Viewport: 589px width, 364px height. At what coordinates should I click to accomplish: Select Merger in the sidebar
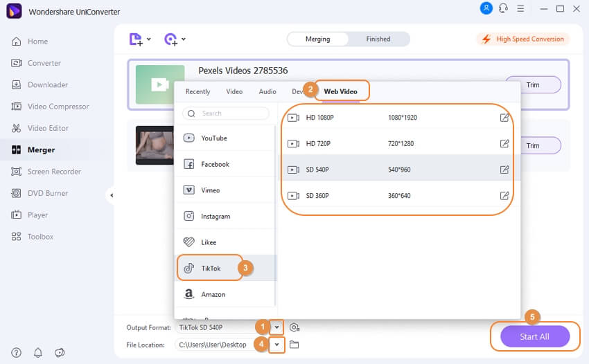pos(33,150)
